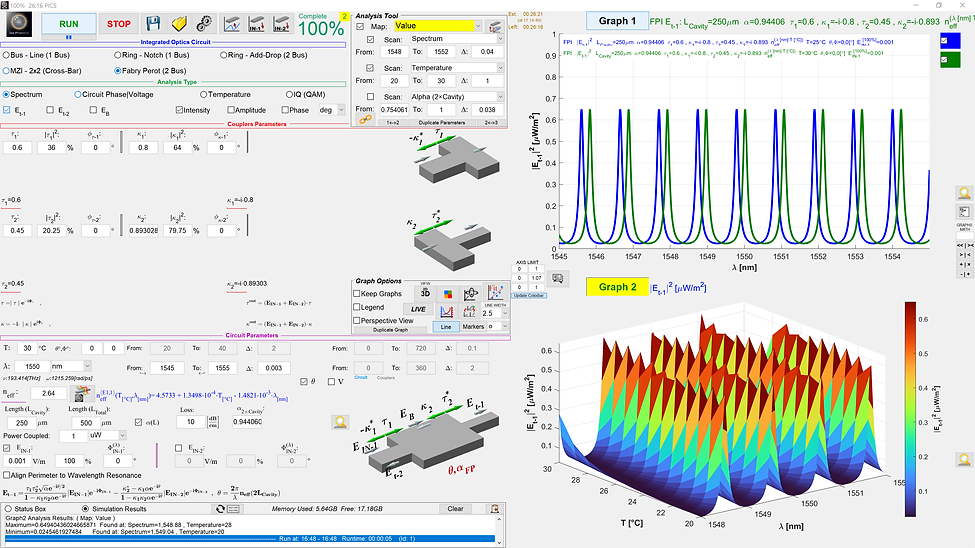
Task: Click the Graph 2 colorbar scale
Action: (x=910, y=409)
